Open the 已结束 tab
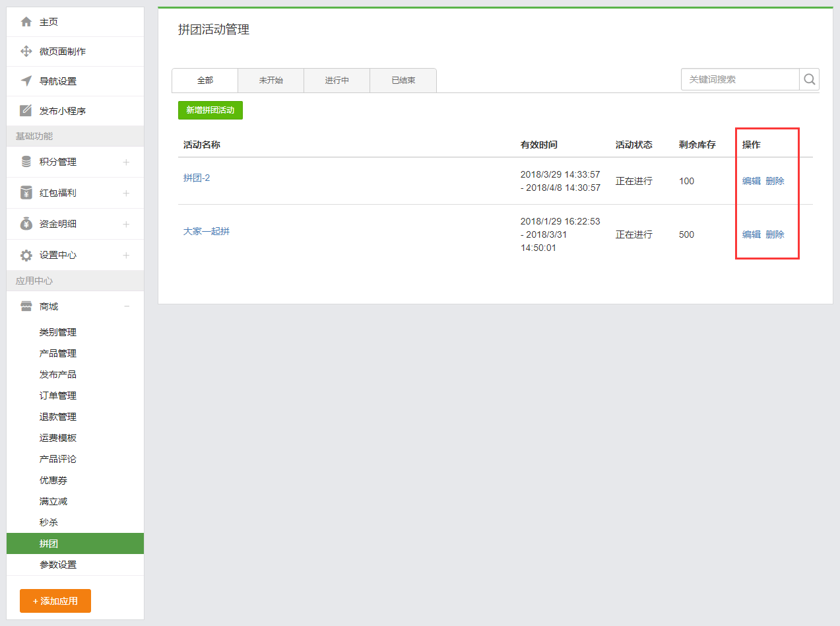The image size is (840, 626). click(403, 81)
